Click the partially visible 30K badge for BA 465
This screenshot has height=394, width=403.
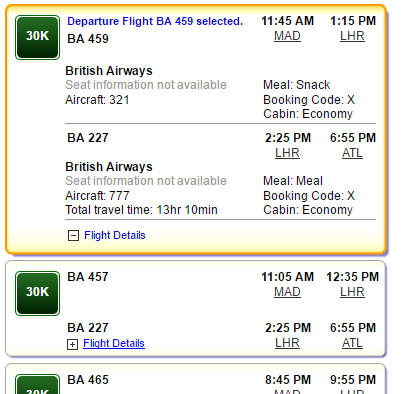(x=37, y=384)
